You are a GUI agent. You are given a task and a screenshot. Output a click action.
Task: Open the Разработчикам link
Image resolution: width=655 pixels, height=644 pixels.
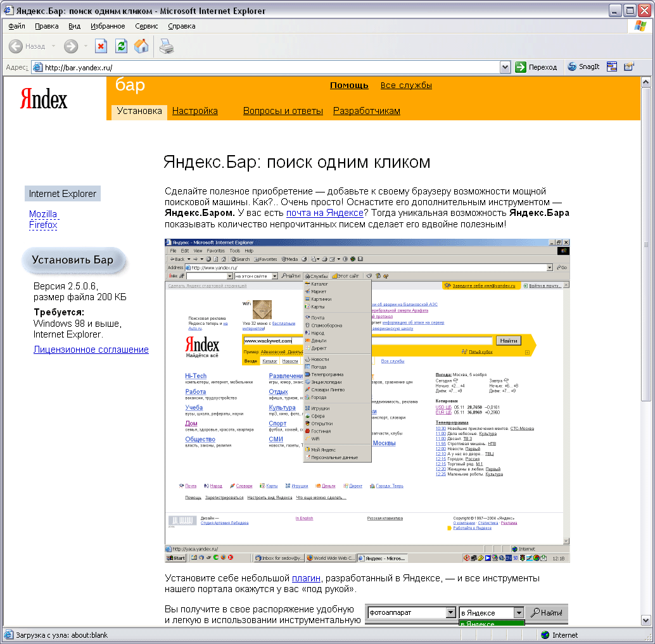(366, 111)
